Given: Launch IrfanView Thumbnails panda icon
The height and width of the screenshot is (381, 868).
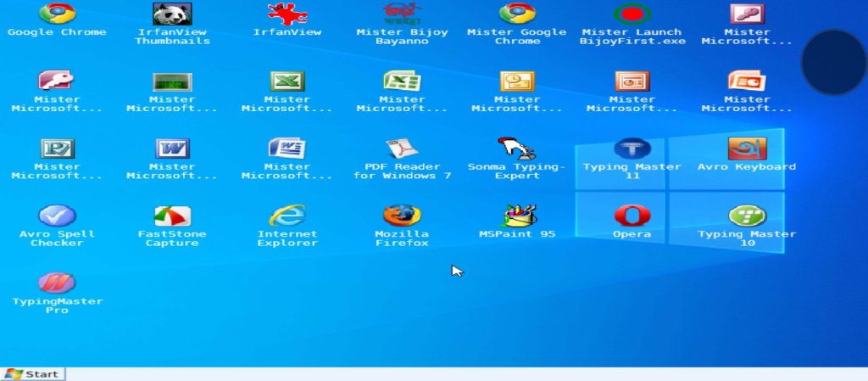Looking at the screenshot, I should [x=172, y=14].
